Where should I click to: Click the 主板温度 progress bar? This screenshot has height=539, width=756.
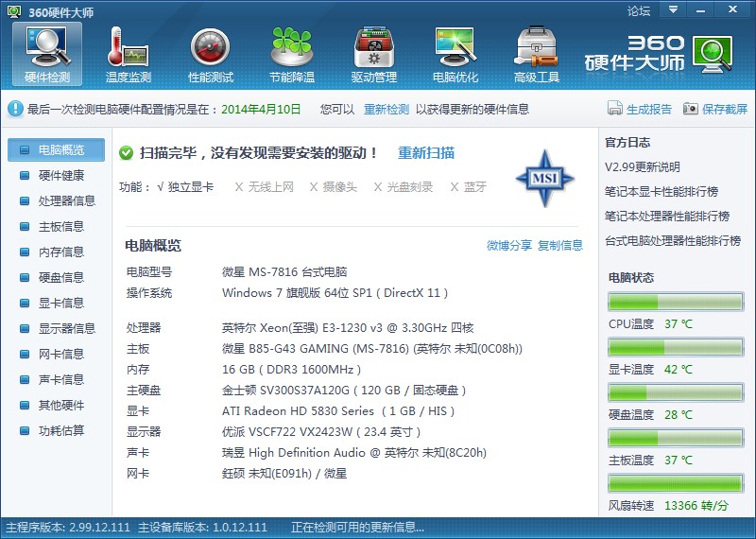[676, 438]
